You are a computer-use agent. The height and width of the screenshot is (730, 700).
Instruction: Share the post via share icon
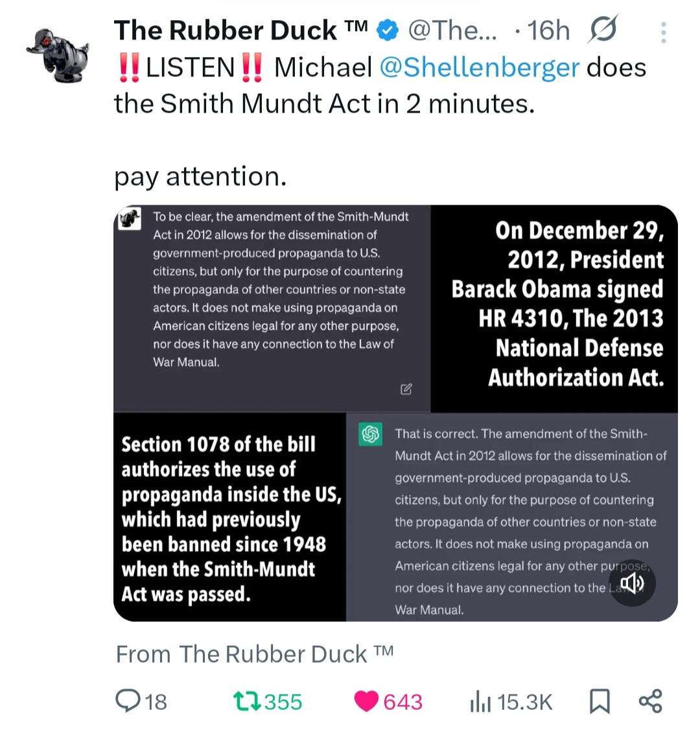click(650, 701)
